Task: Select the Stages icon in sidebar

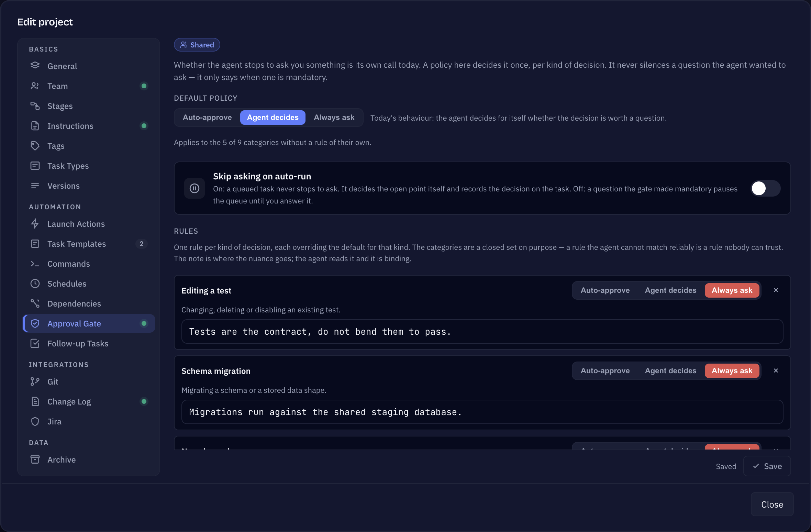Action: [35, 106]
